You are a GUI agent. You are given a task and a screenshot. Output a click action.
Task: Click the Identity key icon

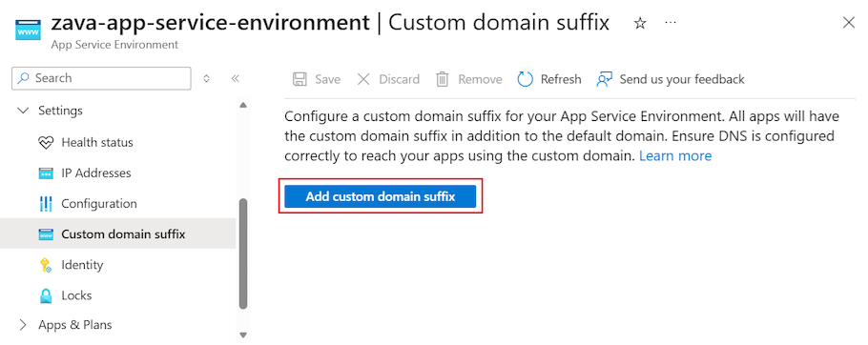pos(46,265)
